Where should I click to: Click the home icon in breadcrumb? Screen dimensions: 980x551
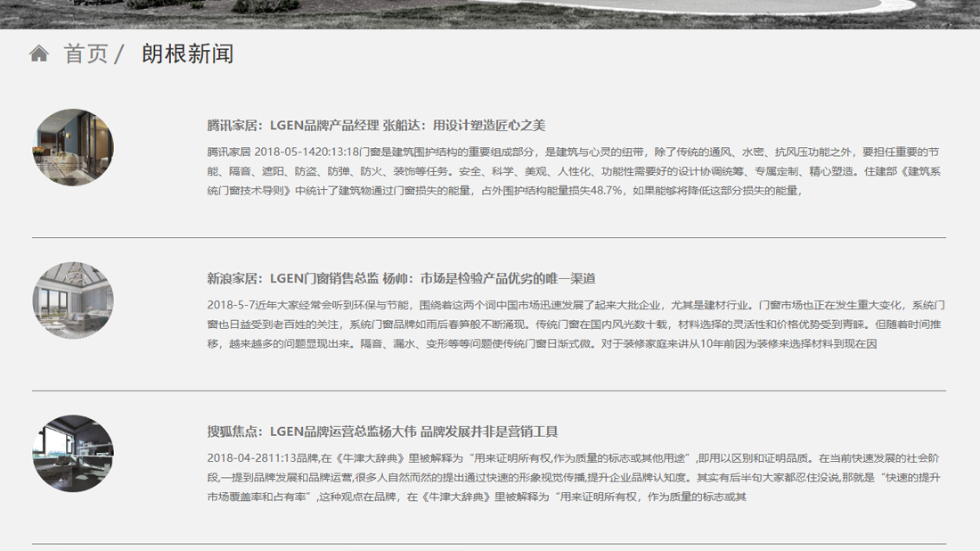[38, 53]
